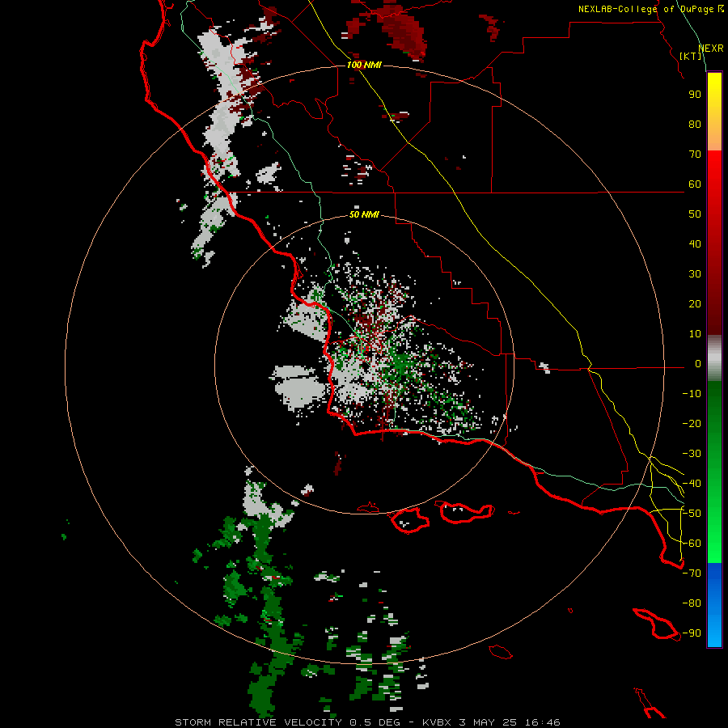The width and height of the screenshot is (728, 728).
Task: Click the positive "10" scale value
Action: coord(695,334)
